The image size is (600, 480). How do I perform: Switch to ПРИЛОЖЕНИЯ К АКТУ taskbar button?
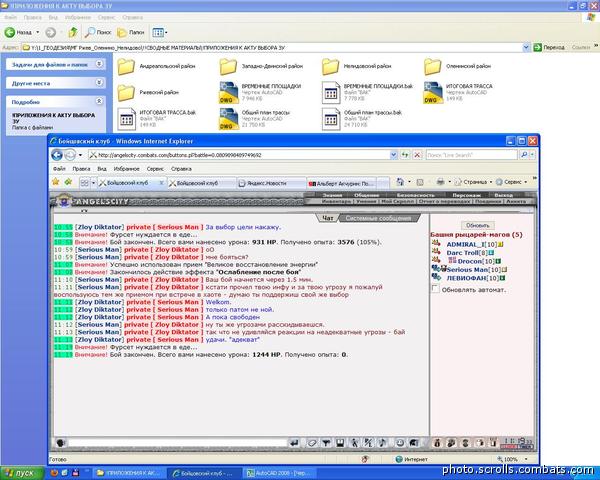(129, 473)
